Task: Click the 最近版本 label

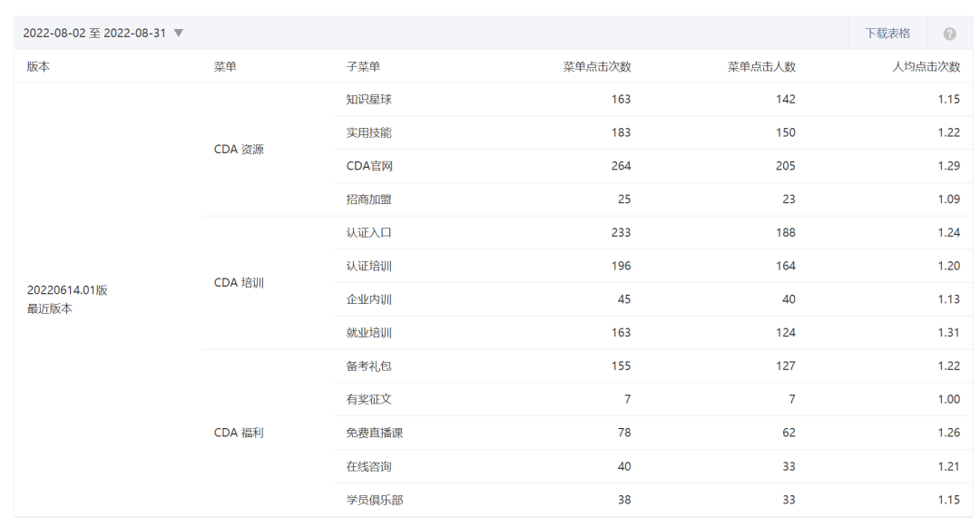Action: 49,308
